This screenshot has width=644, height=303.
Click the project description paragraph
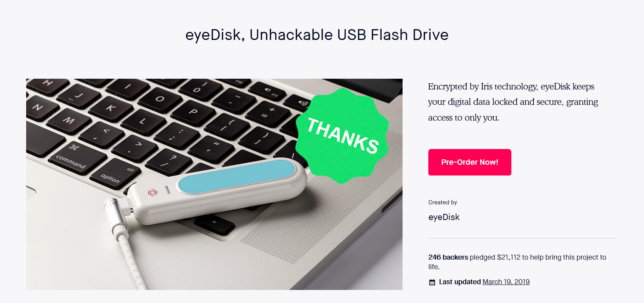513,102
